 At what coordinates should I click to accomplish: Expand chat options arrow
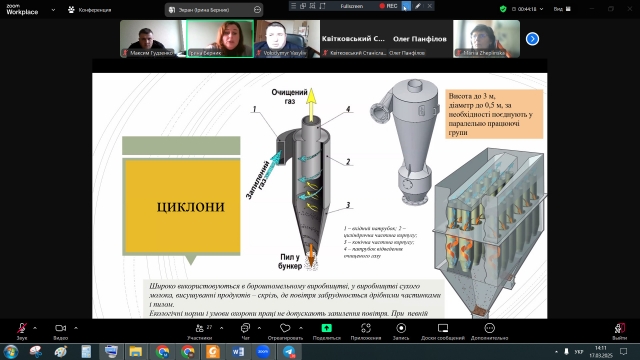(259, 328)
